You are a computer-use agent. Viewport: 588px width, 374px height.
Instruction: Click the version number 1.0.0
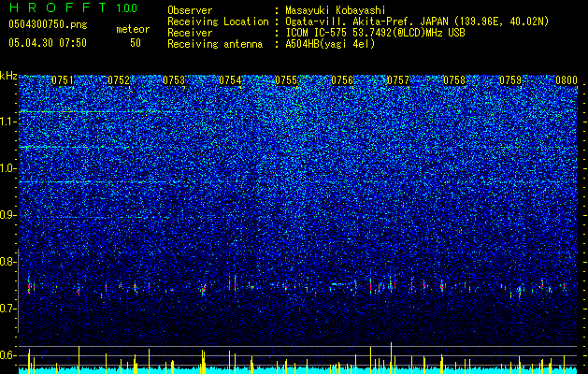[127, 7]
